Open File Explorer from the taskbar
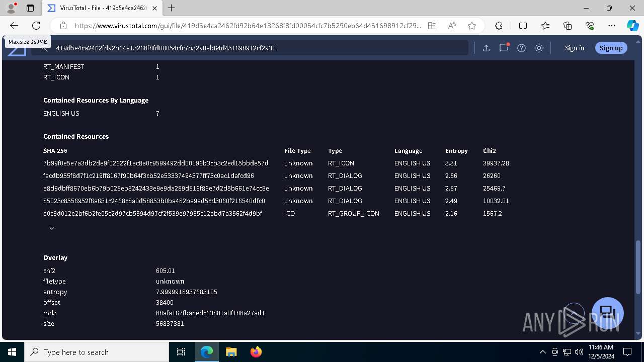644x362 pixels. click(x=231, y=352)
